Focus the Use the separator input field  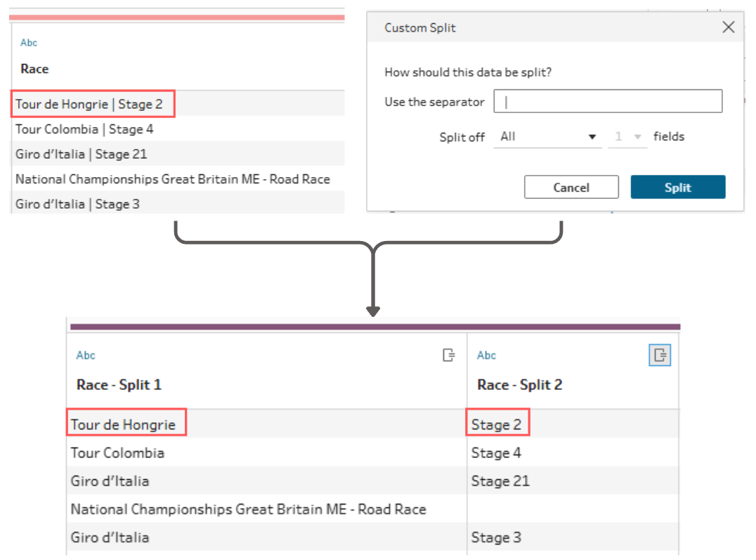[x=608, y=101]
